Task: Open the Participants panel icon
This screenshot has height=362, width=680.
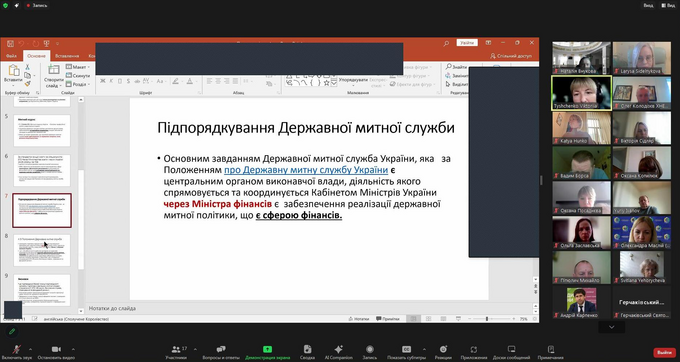Action: pyautogui.click(x=176, y=349)
